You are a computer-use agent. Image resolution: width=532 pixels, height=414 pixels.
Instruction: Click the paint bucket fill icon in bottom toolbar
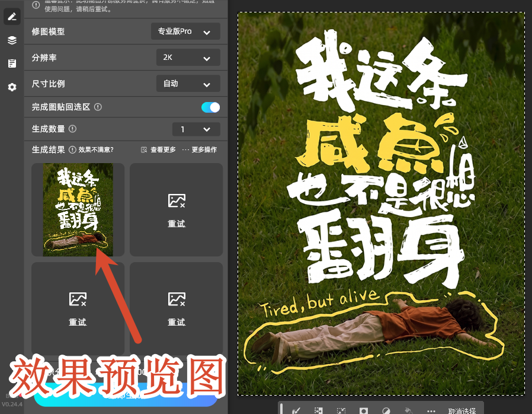pyautogui.click(x=409, y=411)
